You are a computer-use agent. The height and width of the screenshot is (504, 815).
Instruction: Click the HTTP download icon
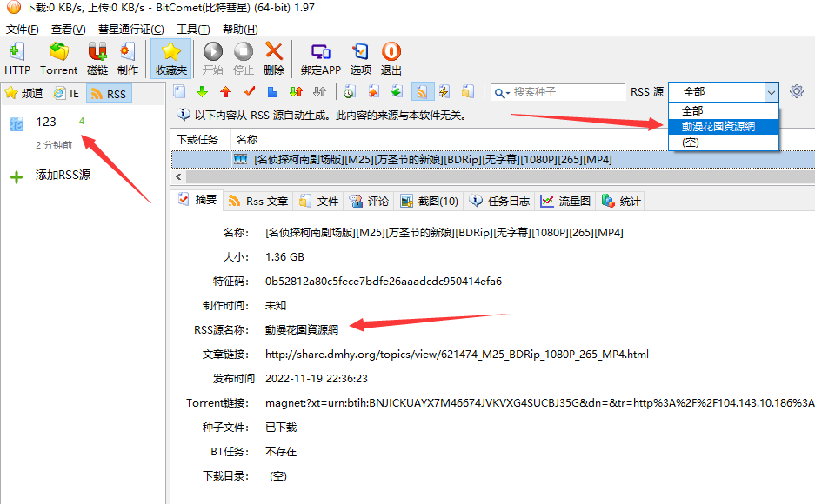17,58
